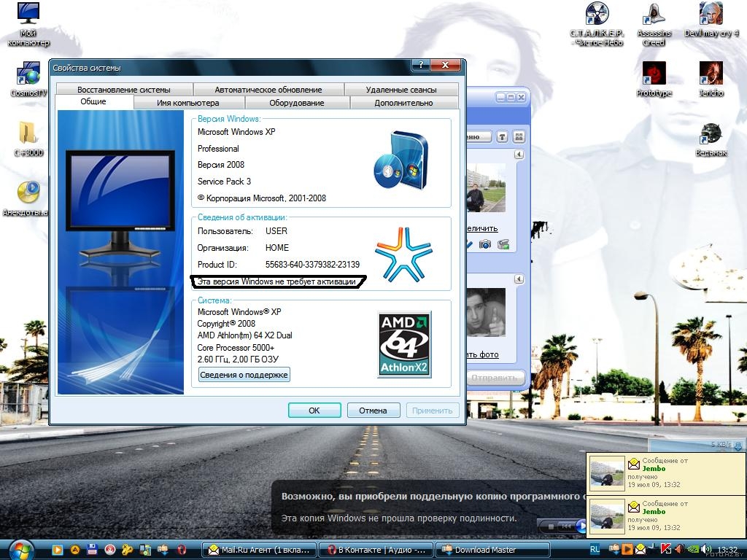The height and width of the screenshot is (560, 747).
Task: Switch to Автоматическое обновление tab
Action: coord(268,90)
